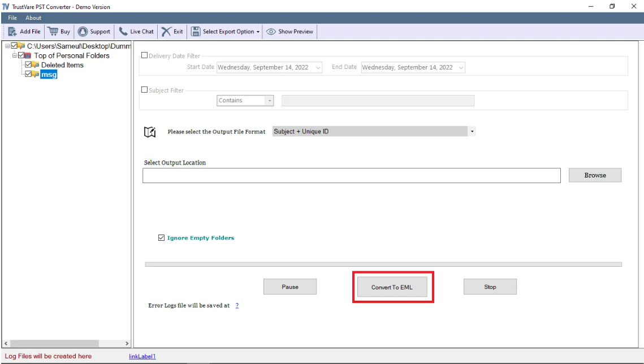
Task: Click the conversion progress bar
Action: 383,265
